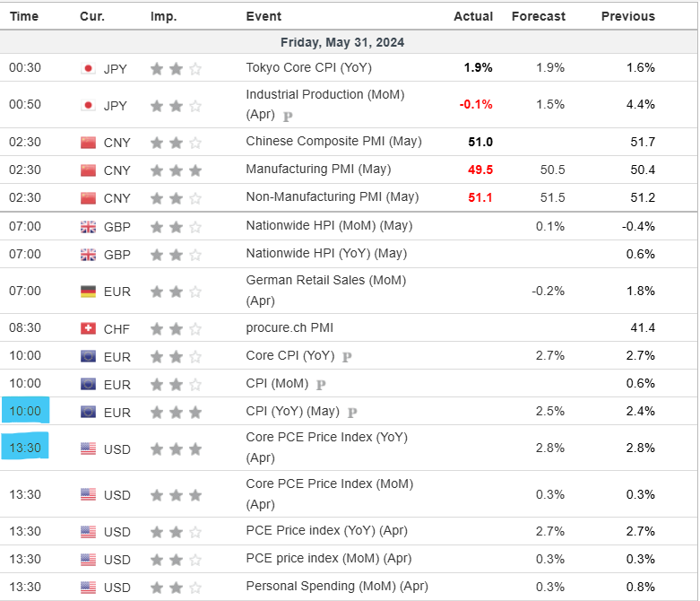Click the China flag beside Chinese Composite PMI

88,142
